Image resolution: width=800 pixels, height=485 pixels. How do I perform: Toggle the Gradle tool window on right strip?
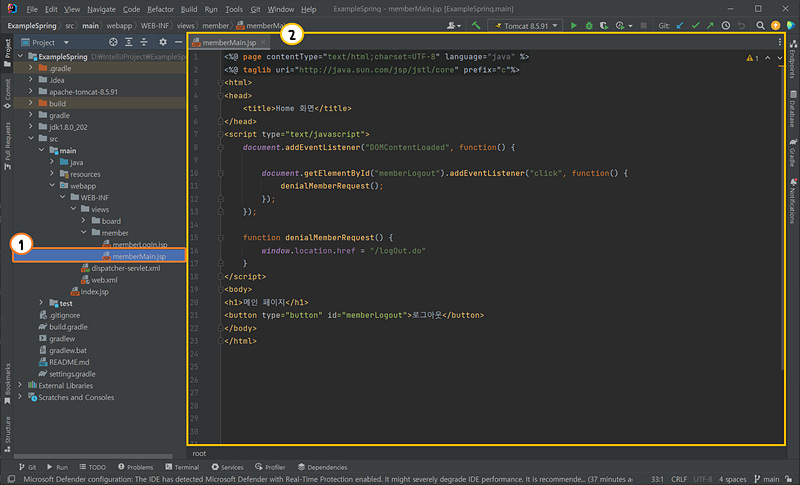(793, 152)
